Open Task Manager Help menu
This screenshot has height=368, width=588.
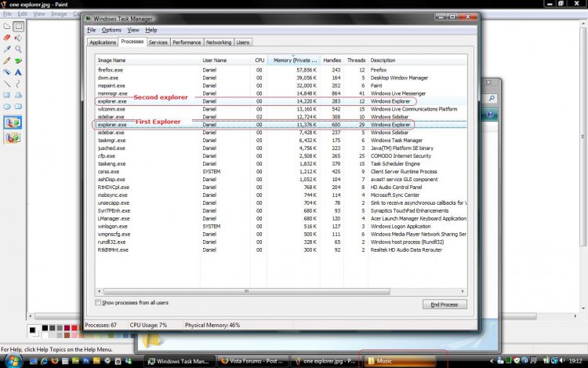(x=151, y=30)
